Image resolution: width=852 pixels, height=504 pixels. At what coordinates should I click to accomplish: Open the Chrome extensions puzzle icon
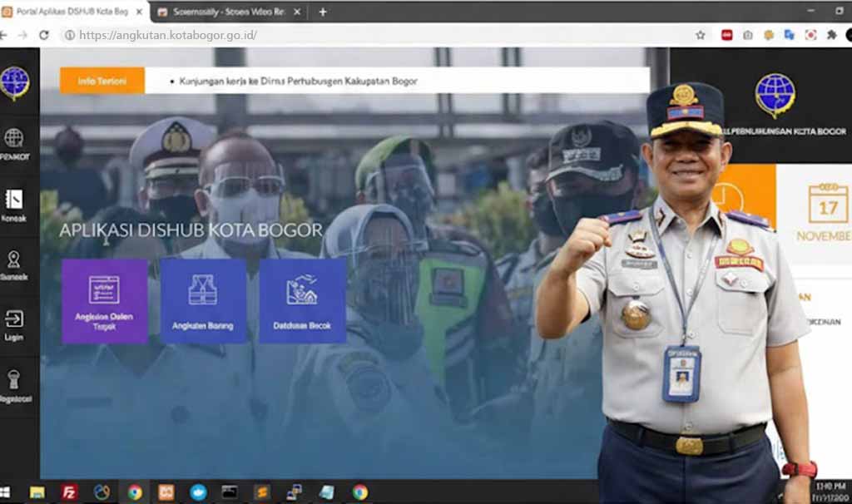coord(831,35)
